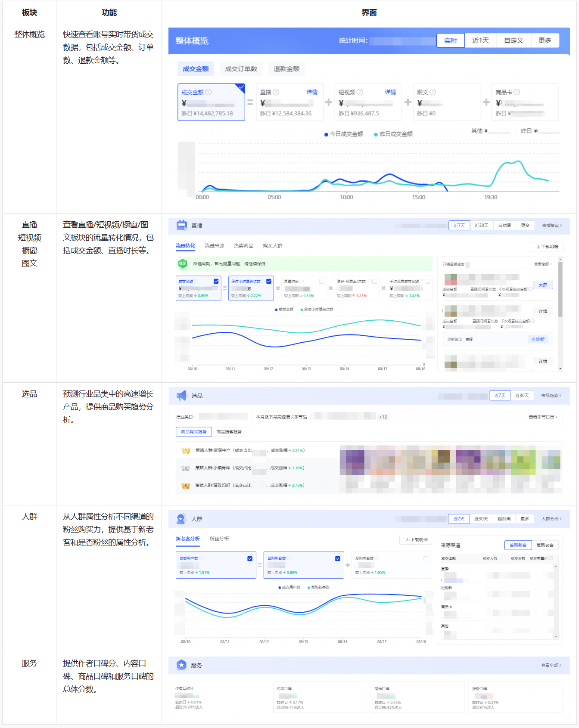
Task: Select the checked 成交金额 overview card
Action: (211, 102)
